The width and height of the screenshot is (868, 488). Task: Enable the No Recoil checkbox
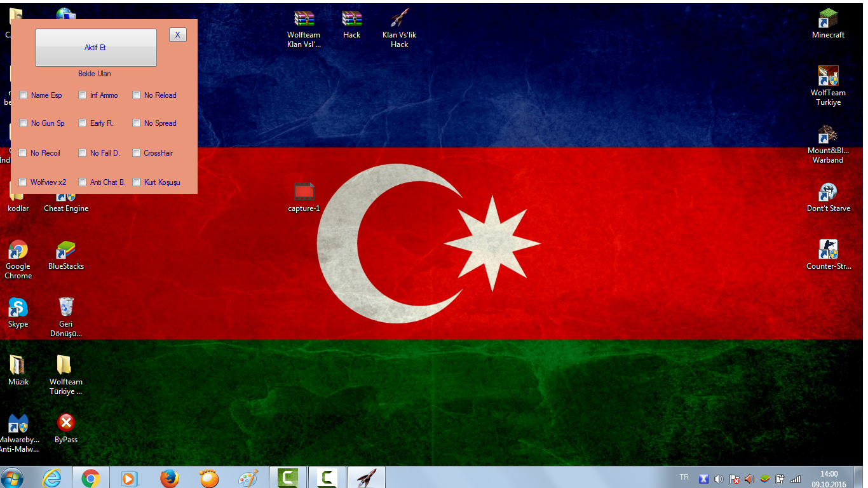click(24, 153)
